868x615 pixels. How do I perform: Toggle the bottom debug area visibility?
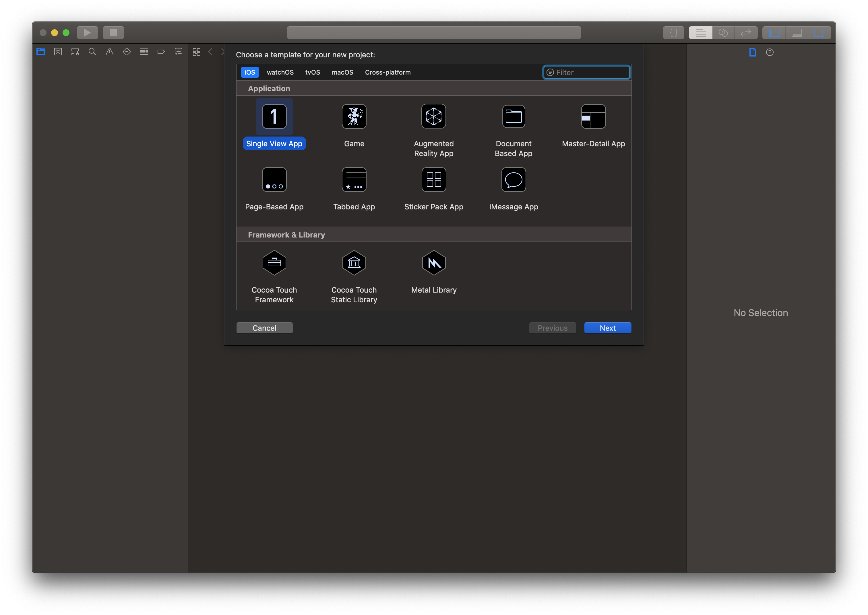797,33
